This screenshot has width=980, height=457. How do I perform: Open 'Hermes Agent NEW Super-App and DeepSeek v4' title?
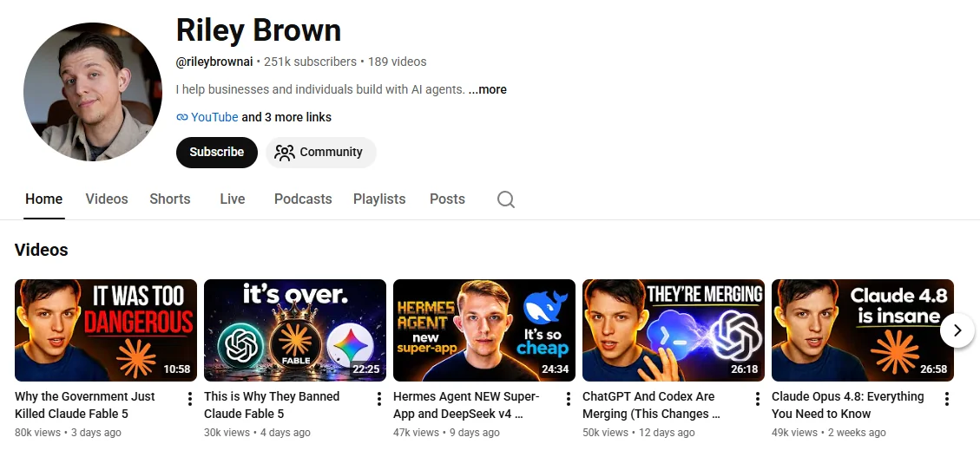[466, 405]
